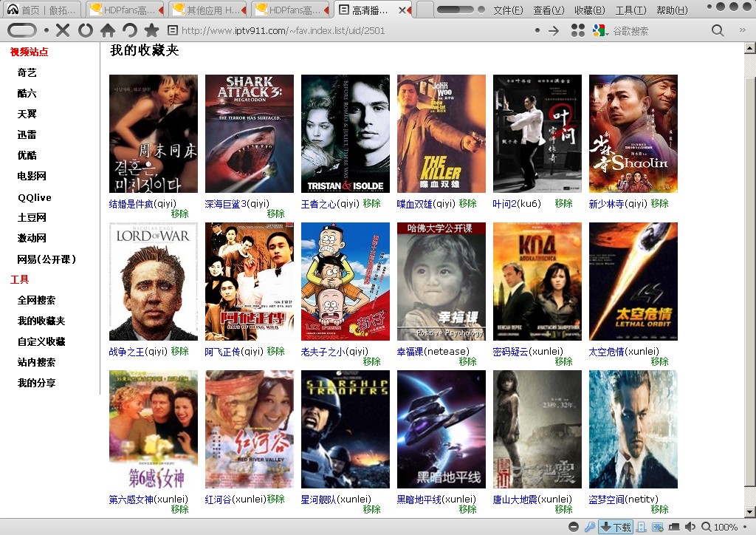Screen dimensions: 756x535
Task: Open the 全网搜索 tool link
Action: click(37, 301)
